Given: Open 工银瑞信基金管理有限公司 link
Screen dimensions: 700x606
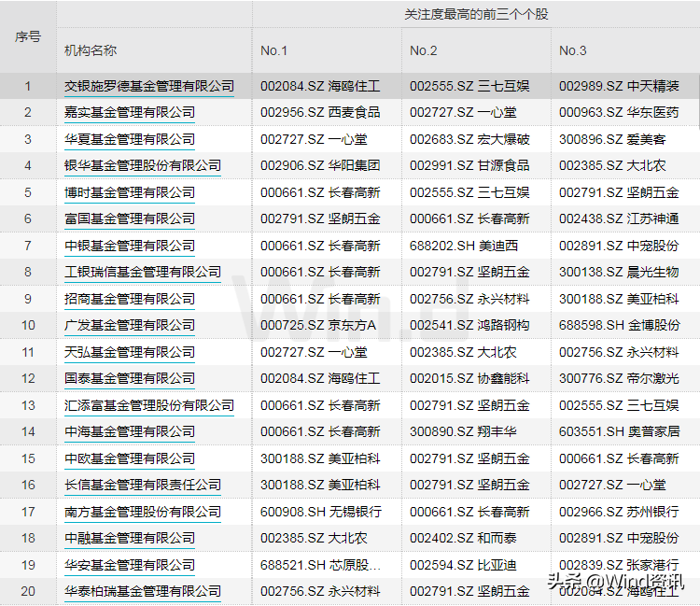Looking at the screenshot, I should (x=143, y=272).
